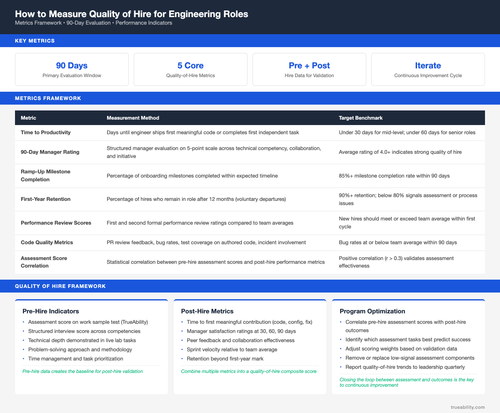500x413 pixels.
Task: Select 'Problem-solving approach and methodology'
Action: pyautogui.click(x=80, y=350)
